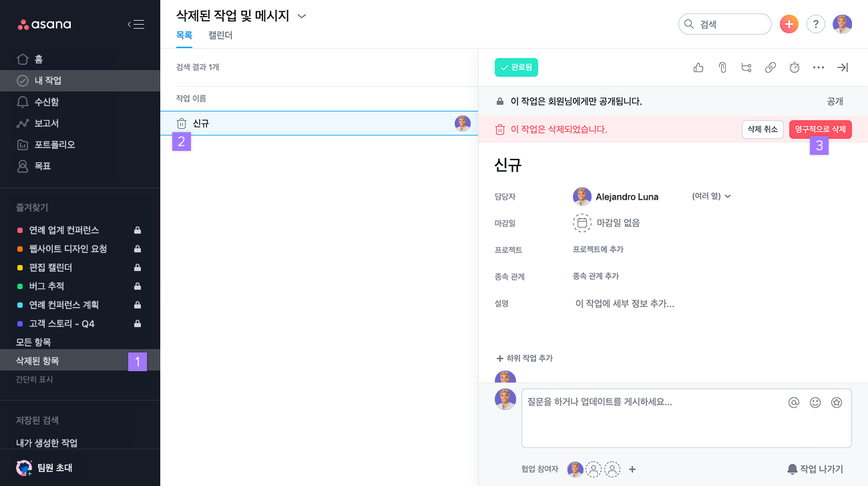Click the orange plus quick-add button
This screenshot has width=868, height=486.
(x=789, y=24)
